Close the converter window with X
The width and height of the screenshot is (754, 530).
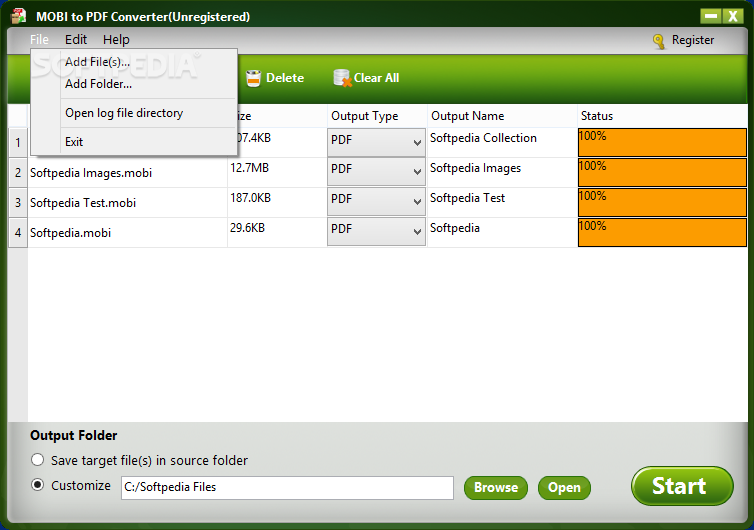[x=733, y=16]
